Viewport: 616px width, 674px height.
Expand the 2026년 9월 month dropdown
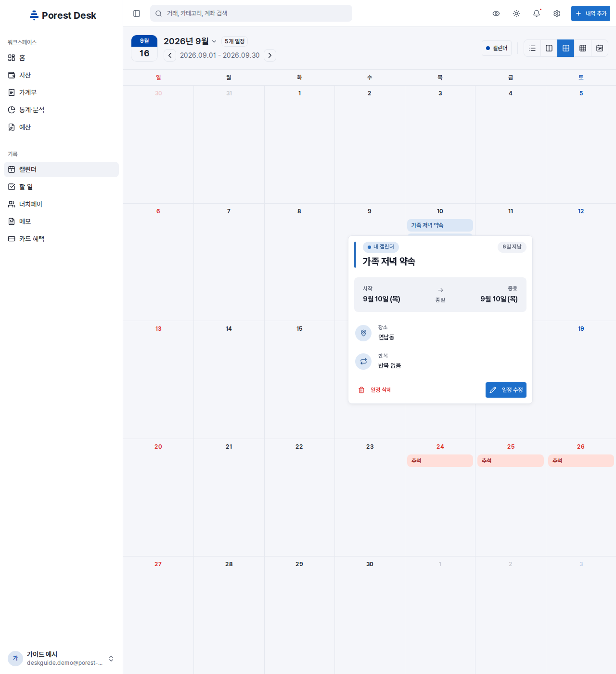pyautogui.click(x=190, y=41)
